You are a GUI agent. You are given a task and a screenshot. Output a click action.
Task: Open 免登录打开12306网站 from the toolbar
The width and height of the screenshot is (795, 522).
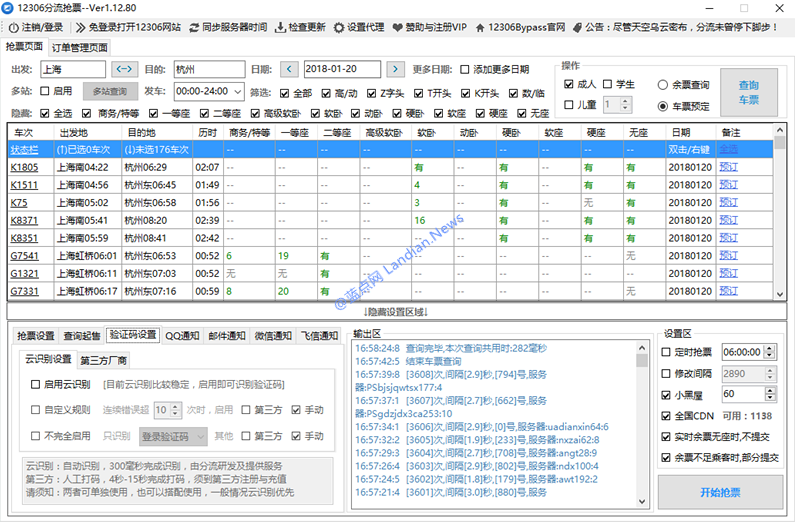click(x=128, y=27)
